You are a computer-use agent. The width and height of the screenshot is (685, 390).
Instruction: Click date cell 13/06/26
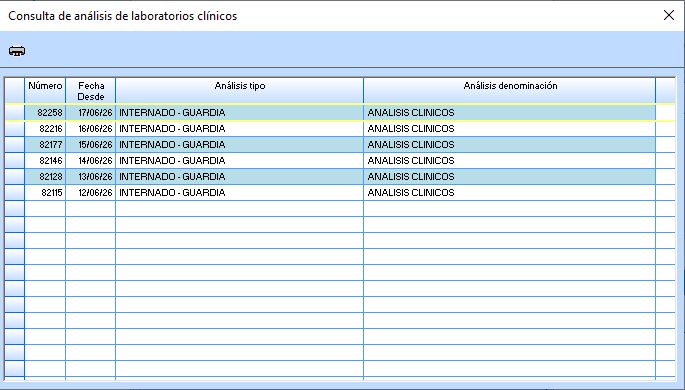pyautogui.click(x=95, y=177)
